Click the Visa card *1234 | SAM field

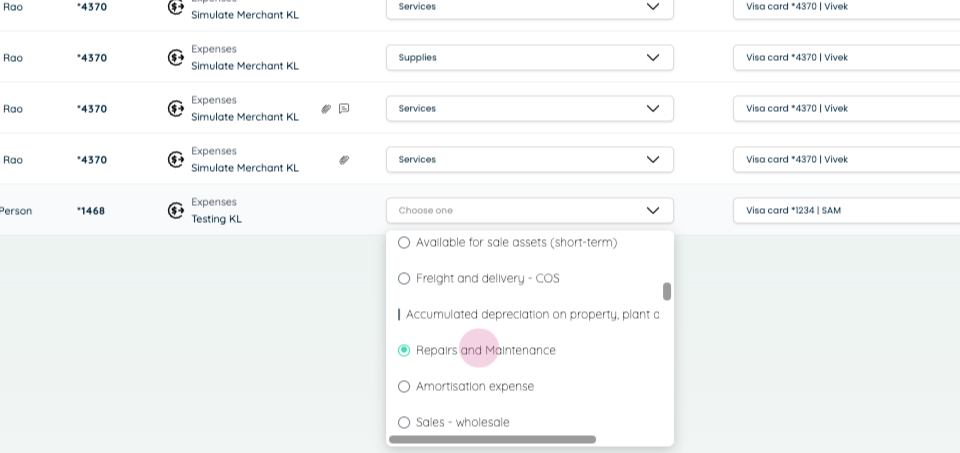point(847,211)
